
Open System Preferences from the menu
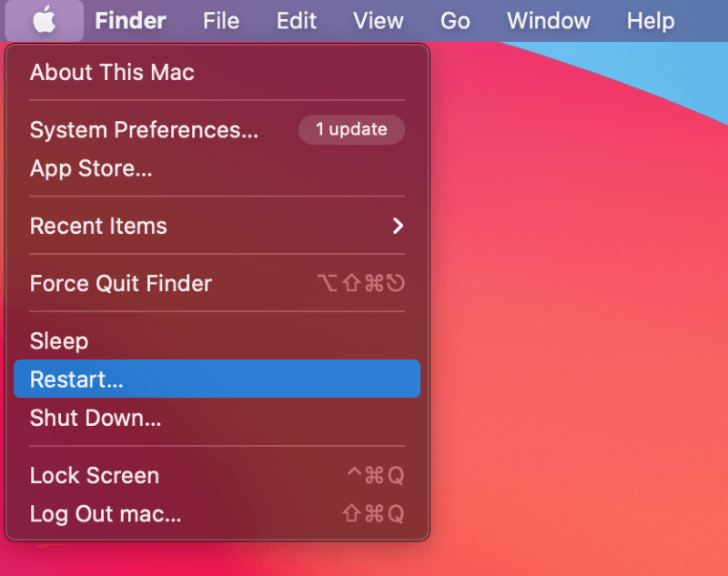click(x=144, y=130)
